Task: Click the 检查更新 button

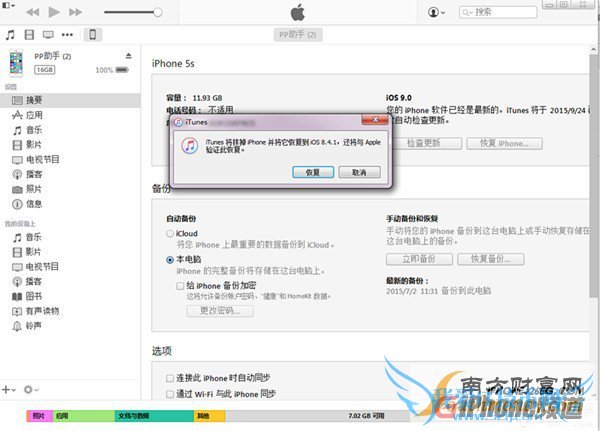Action: [423, 144]
